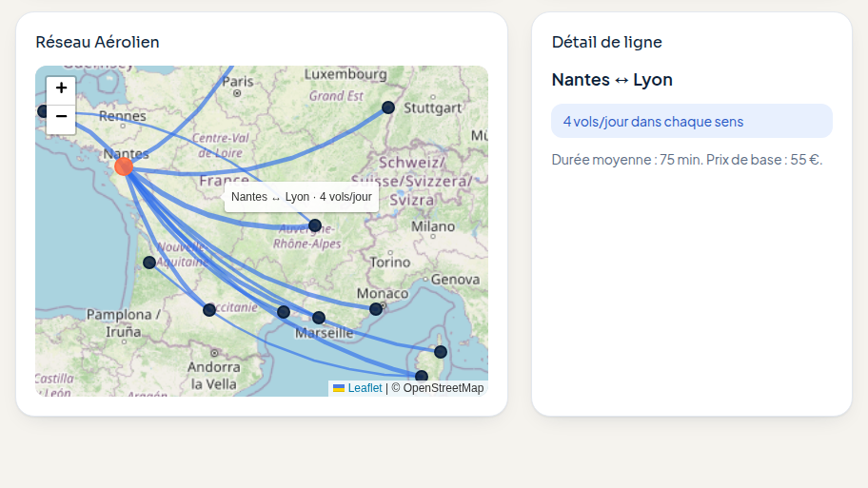Click the OpenStreetMap attribution text
This screenshot has width=868, height=488.
pyautogui.click(x=437, y=388)
